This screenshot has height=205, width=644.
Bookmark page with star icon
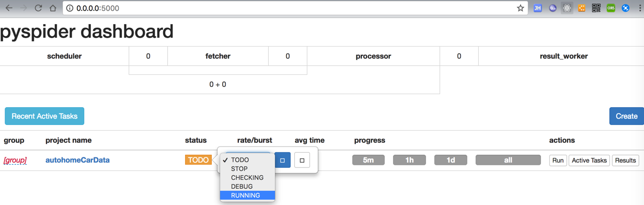click(520, 8)
